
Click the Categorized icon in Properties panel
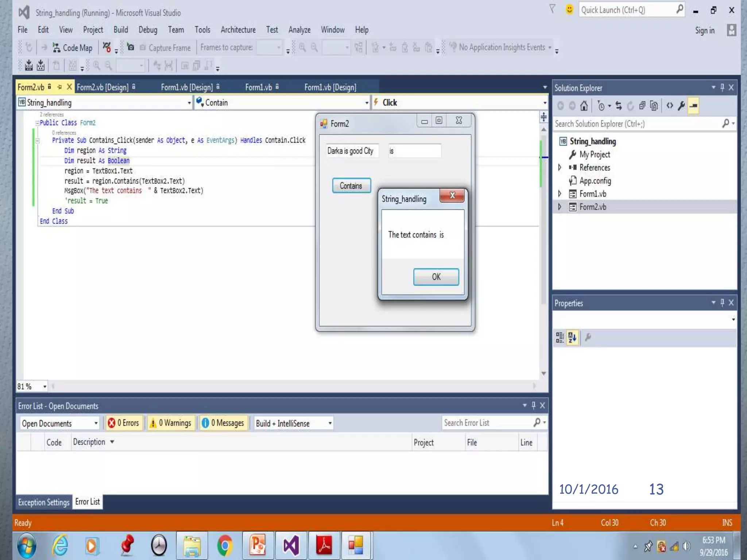pyautogui.click(x=560, y=338)
